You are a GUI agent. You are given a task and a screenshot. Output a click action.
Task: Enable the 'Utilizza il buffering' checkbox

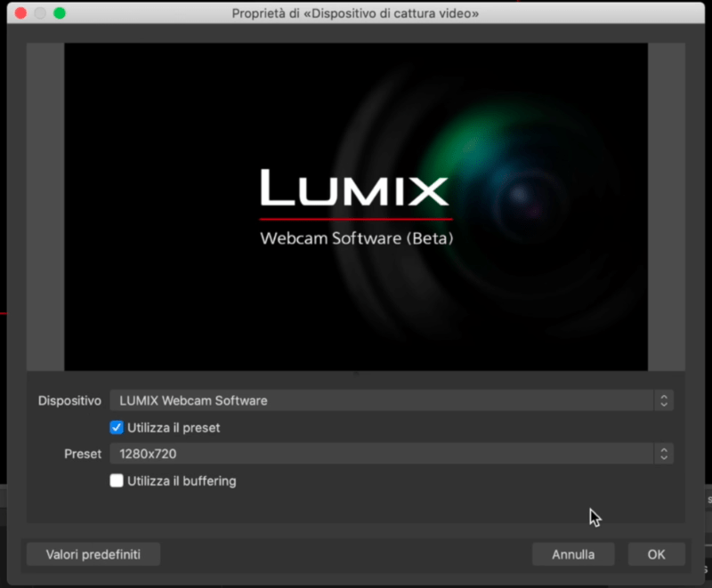pos(117,480)
